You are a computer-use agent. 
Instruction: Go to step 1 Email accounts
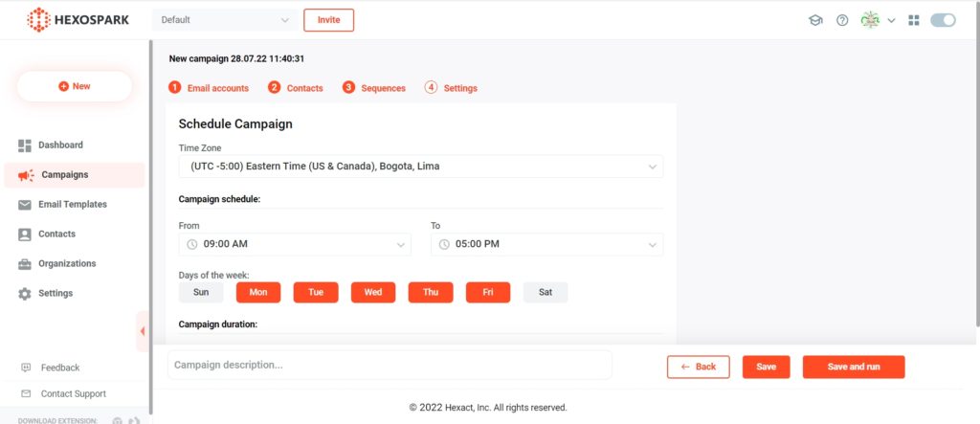209,88
